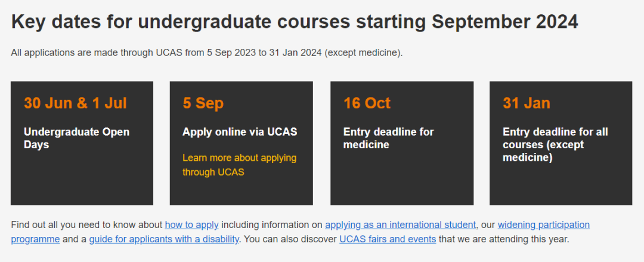Click the orange '16 Oct' date
The width and height of the screenshot is (644, 262).
tap(367, 103)
